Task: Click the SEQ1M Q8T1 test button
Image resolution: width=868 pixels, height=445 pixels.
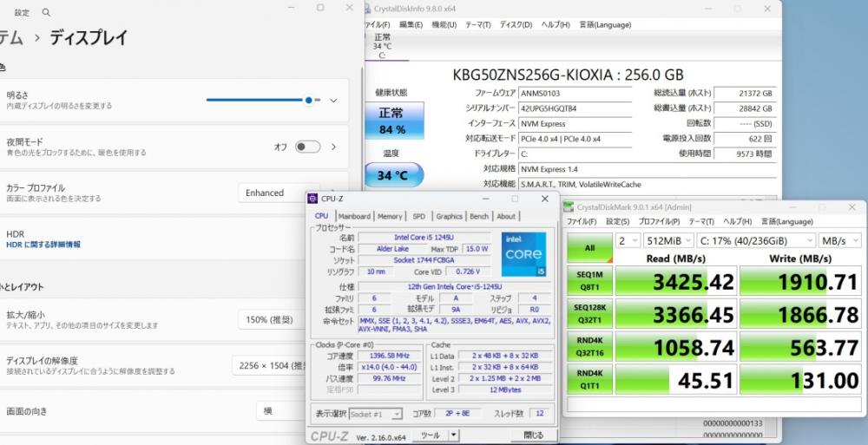Action: 590,280
